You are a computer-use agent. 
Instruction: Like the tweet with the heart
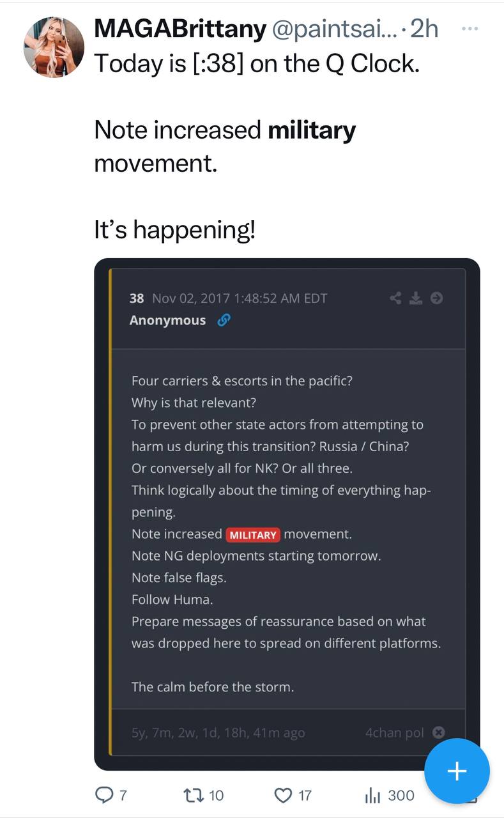pos(282,795)
